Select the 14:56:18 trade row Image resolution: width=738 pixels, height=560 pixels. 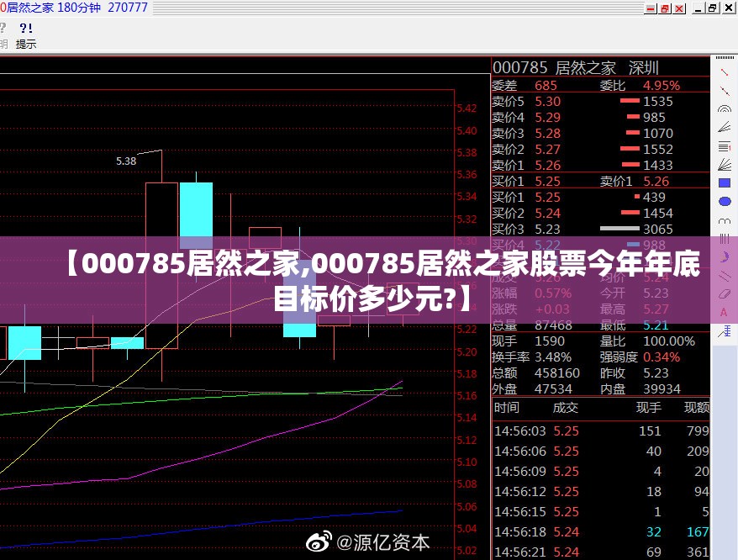click(x=601, y=532)
